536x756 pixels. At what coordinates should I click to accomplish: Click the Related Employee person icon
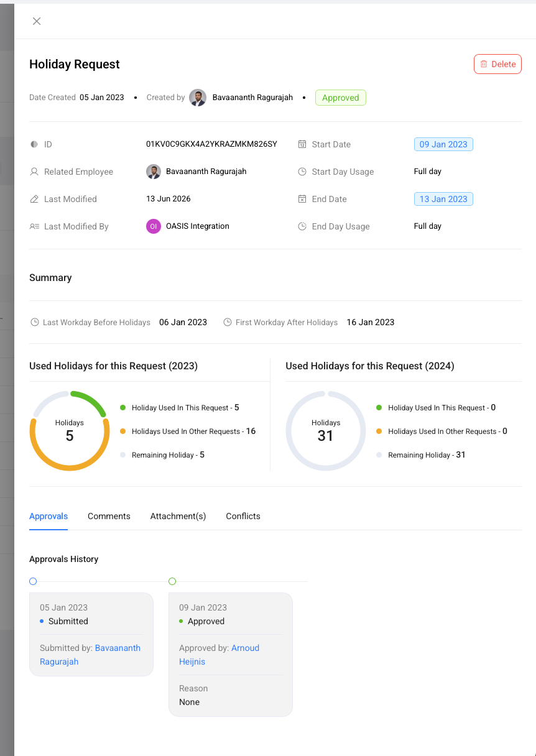pos(34,172)
